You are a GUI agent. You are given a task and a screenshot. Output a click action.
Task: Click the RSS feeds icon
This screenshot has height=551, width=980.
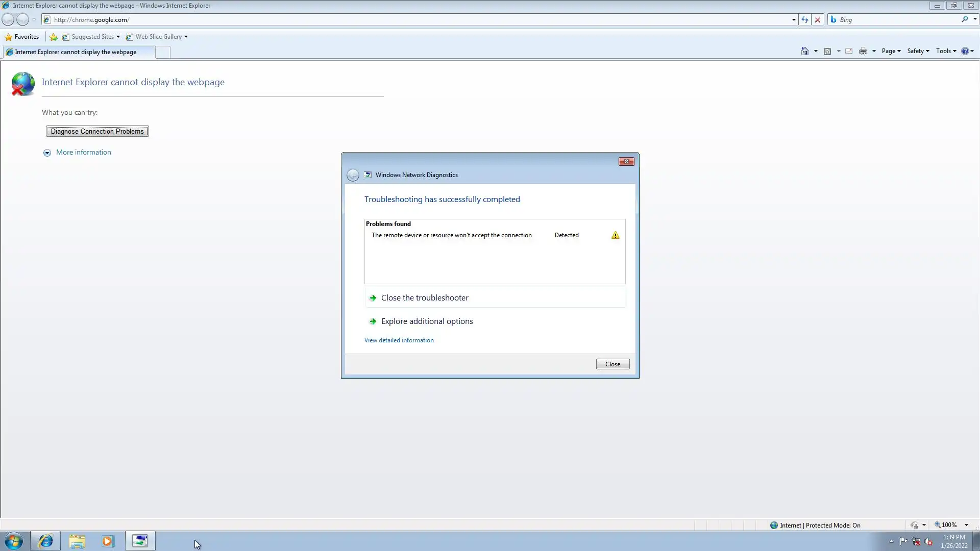click(x=827, y=51)
